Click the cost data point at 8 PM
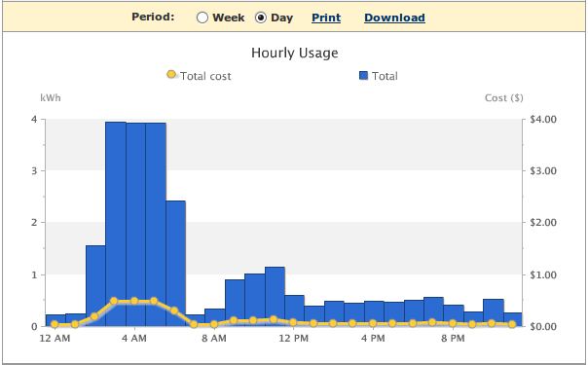Image resolution: width=588 pixels, height=365 pixels. pyautogui.click(x=453, y=323)
